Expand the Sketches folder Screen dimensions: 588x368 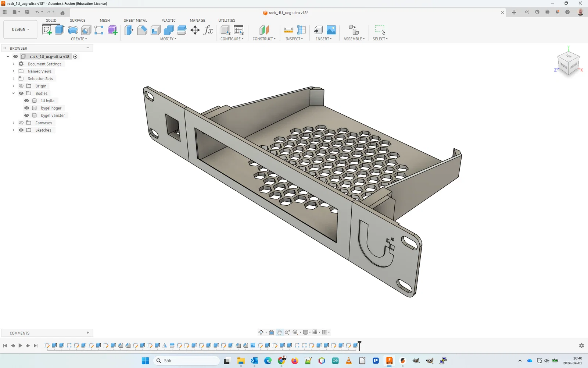(x=14, y=130)
